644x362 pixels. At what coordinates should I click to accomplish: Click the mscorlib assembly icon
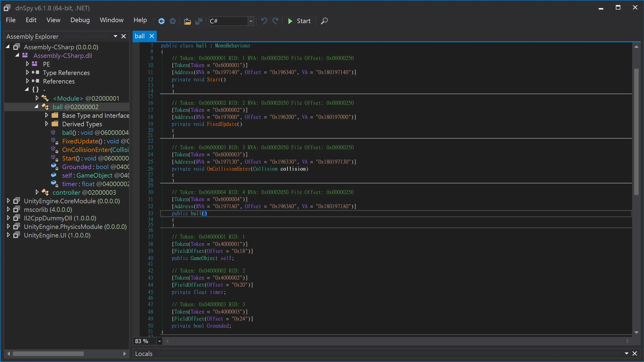17,209
